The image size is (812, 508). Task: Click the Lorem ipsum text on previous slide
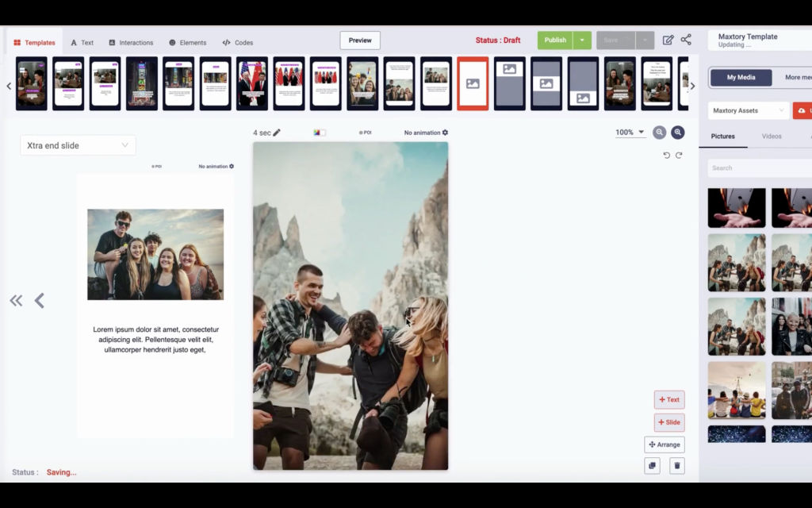pyautogui.click(x=156, y=340)
